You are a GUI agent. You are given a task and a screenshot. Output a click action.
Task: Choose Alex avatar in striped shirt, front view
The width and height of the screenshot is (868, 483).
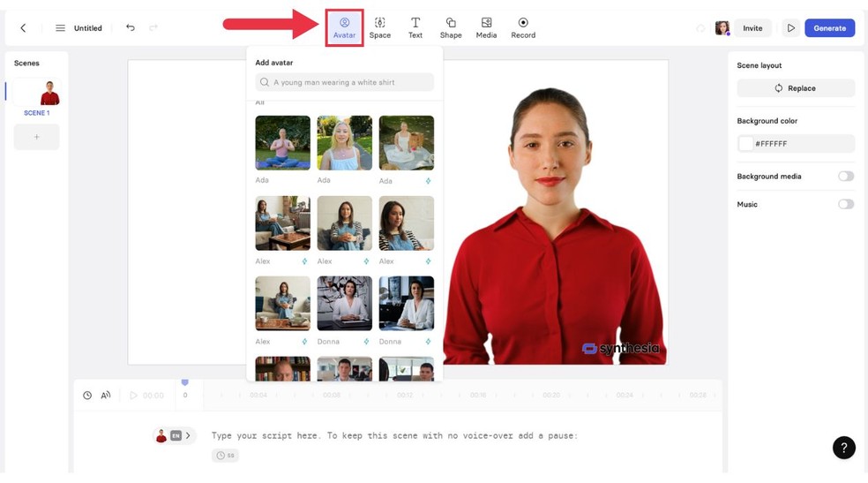[344, 223]
